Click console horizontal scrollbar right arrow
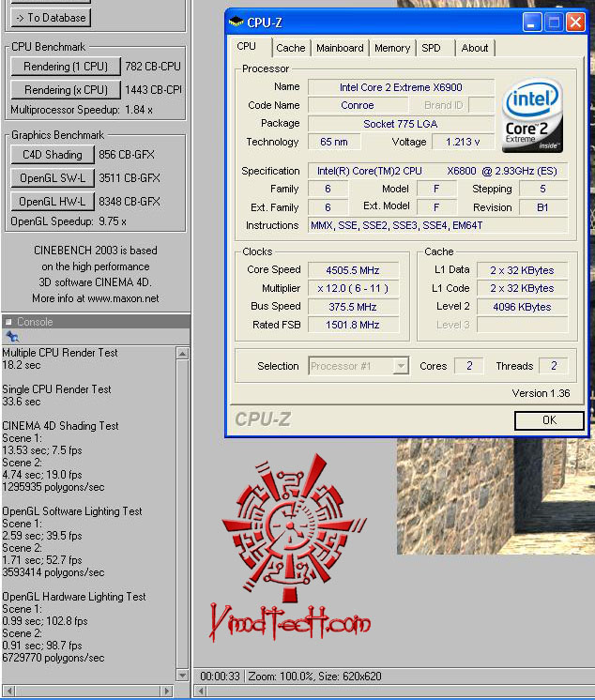 (x=166, y=691)
